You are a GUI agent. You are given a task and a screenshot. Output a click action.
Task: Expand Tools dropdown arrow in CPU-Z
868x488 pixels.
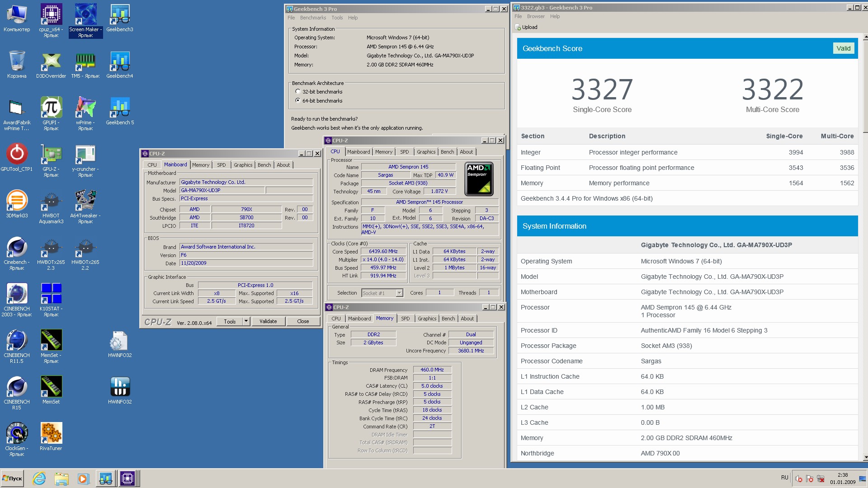pos(246,321)
